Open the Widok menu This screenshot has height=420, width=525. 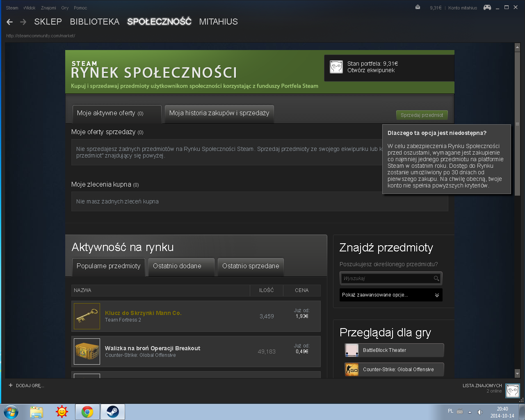tap(30, 8)
